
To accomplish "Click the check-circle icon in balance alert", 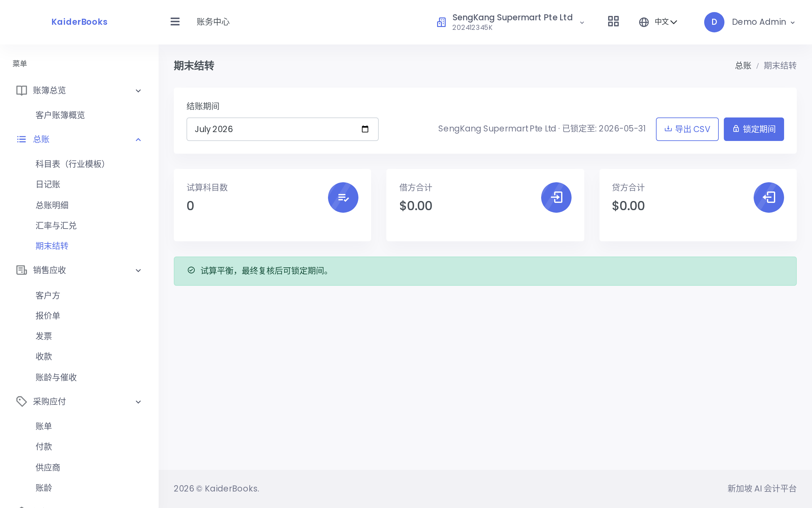I will click(191, 271).
